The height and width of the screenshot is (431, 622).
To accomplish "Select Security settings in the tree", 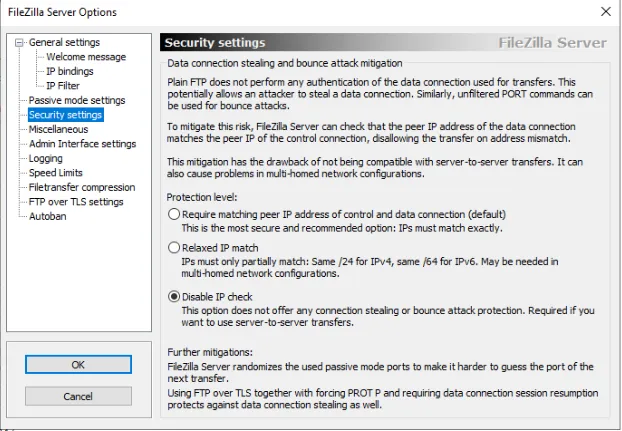I will [x=66, y=115].
